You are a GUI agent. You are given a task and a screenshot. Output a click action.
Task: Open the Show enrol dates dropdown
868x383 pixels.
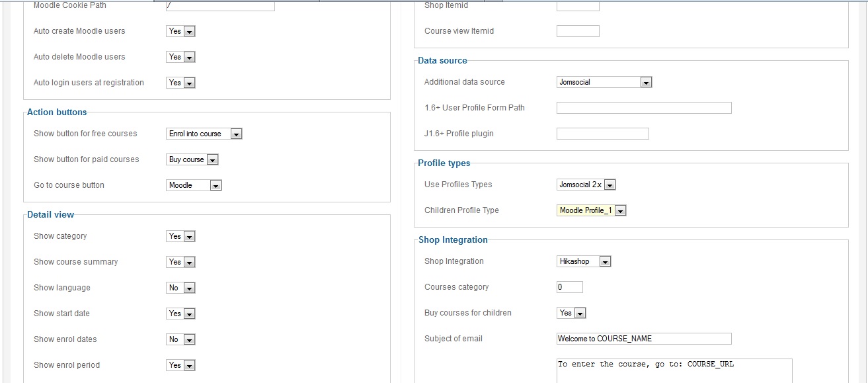coord(180,339)
